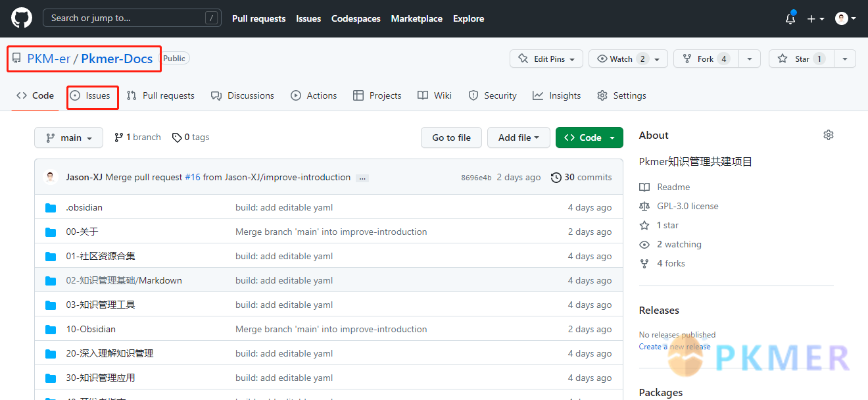Open the Projects tab
Viewport: 868px width, 400px height.
377,95
